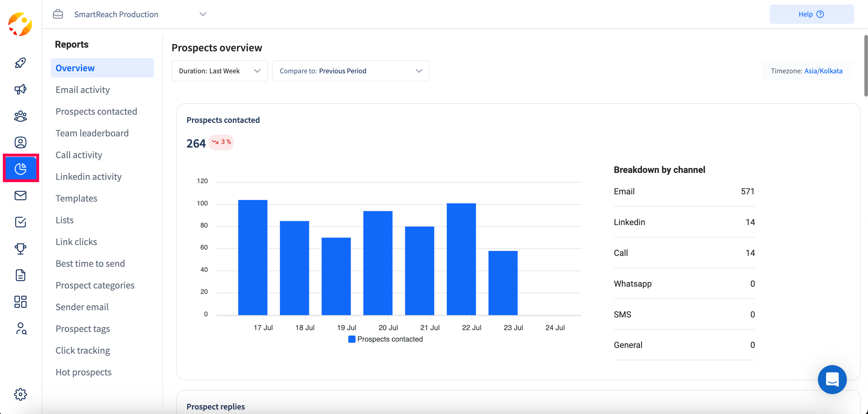
Task: Open the Lists report
Action: pos(65,220)
